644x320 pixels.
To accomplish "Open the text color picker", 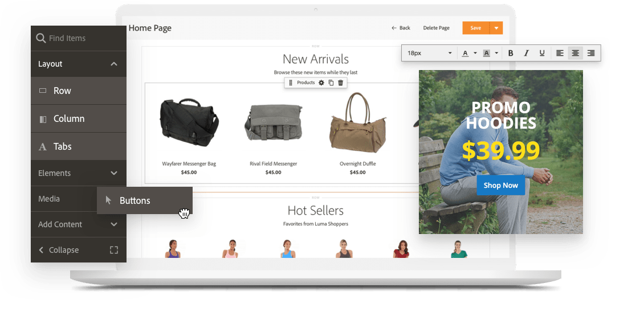I will 469,53.
